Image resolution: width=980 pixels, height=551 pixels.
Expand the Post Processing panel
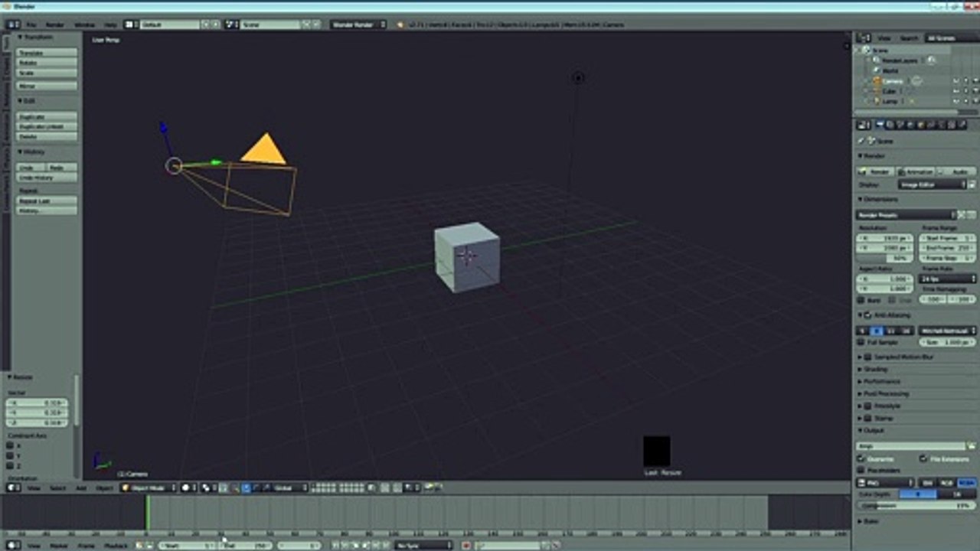tap(886, 393)
